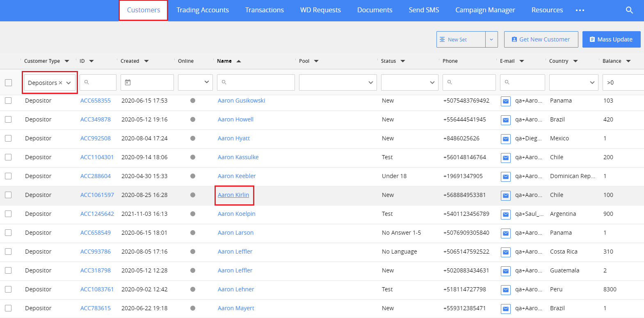Open the Resources tab
This screenshot has height=318, width=644.
[x=547, y=10]
